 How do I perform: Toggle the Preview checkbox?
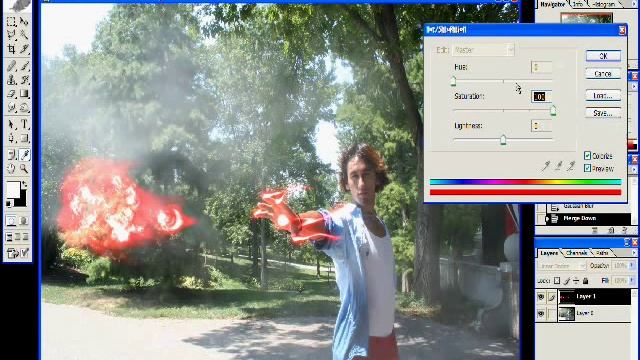point(587,168)
